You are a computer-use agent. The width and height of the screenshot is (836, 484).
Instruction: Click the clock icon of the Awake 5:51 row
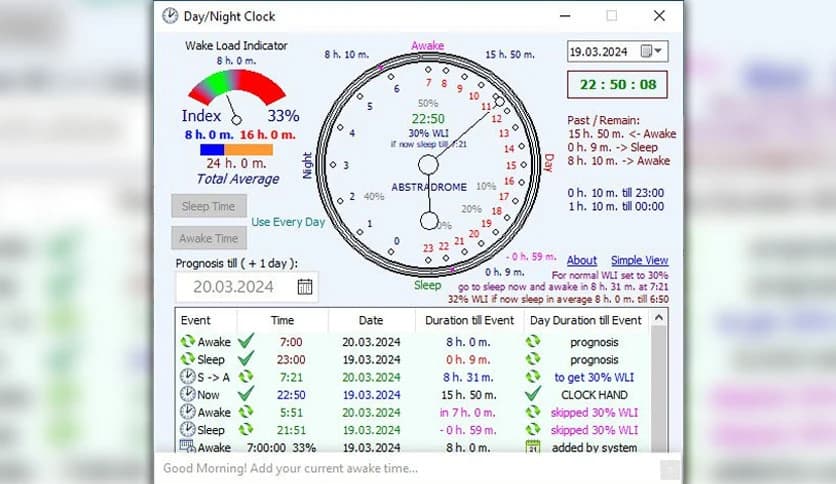(x=187, y=412)
